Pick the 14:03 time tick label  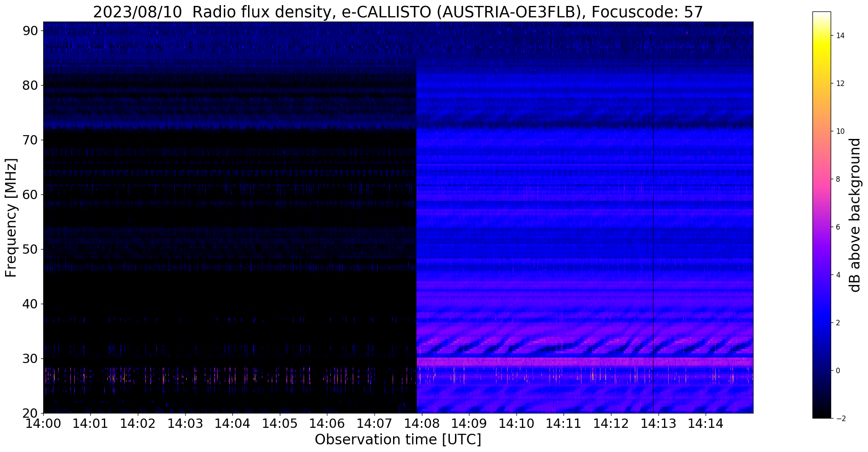pyautogui.click(x=185, y=423)
